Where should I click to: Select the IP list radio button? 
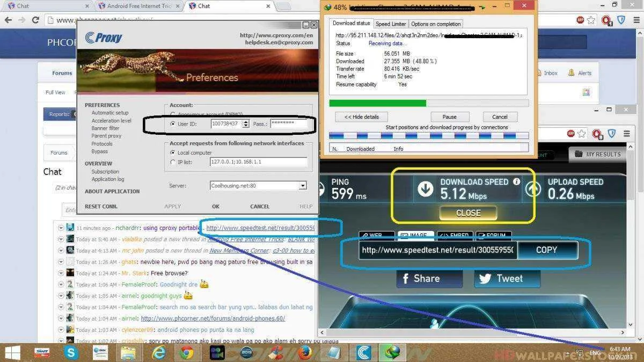pyautogui.click(x=173, y=162)
